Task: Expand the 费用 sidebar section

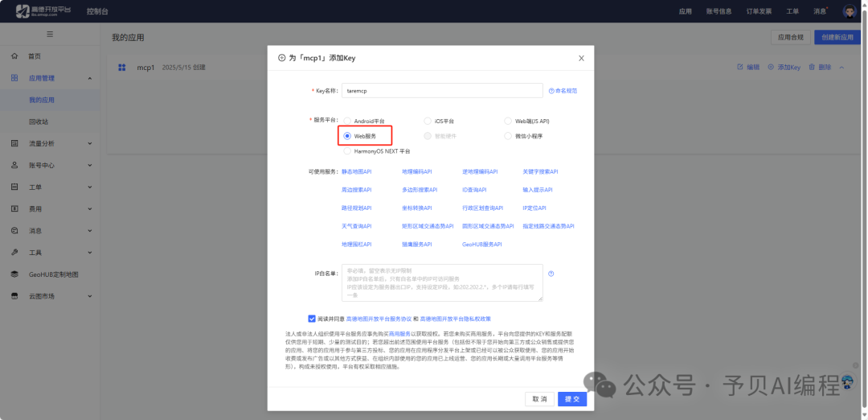Action: click(x=90, y=209)
